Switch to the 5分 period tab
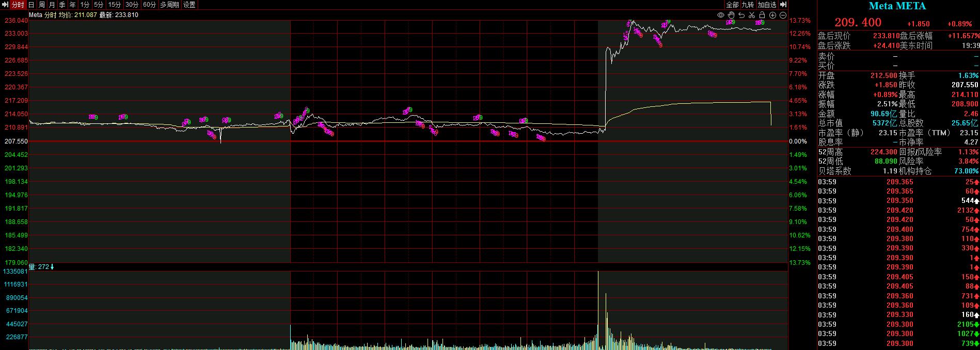 click(99, 5)
